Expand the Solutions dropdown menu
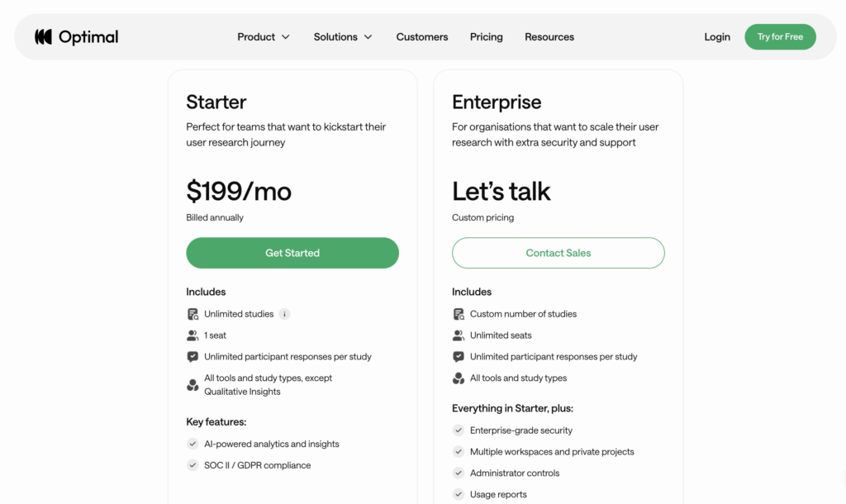846x504 pixels. (x=343, y=37)
